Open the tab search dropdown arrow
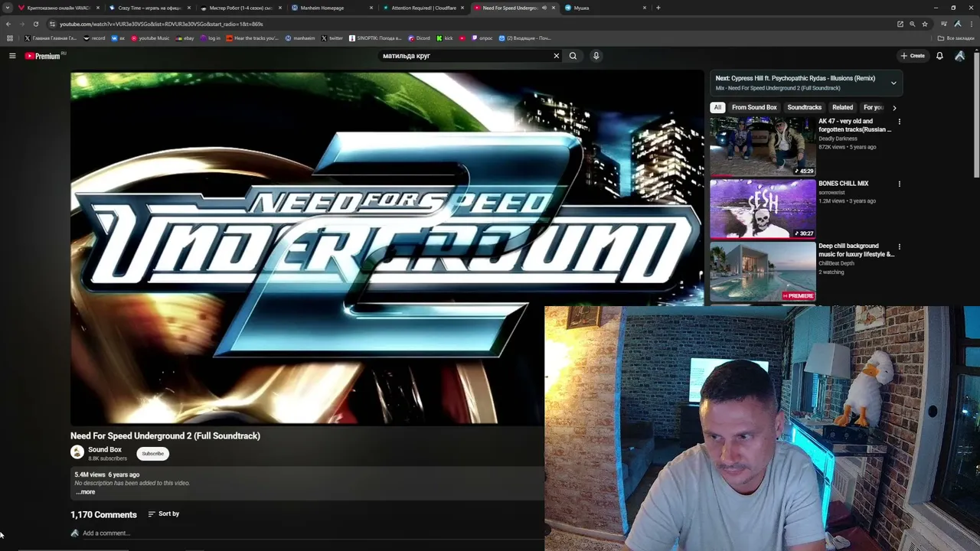 [x=8, y=8]
